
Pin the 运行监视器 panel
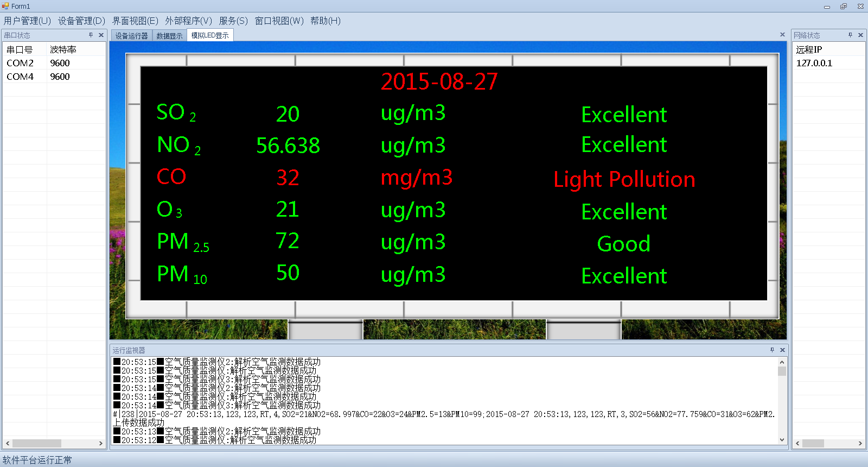pyautogui.click(x=772, y=350)
